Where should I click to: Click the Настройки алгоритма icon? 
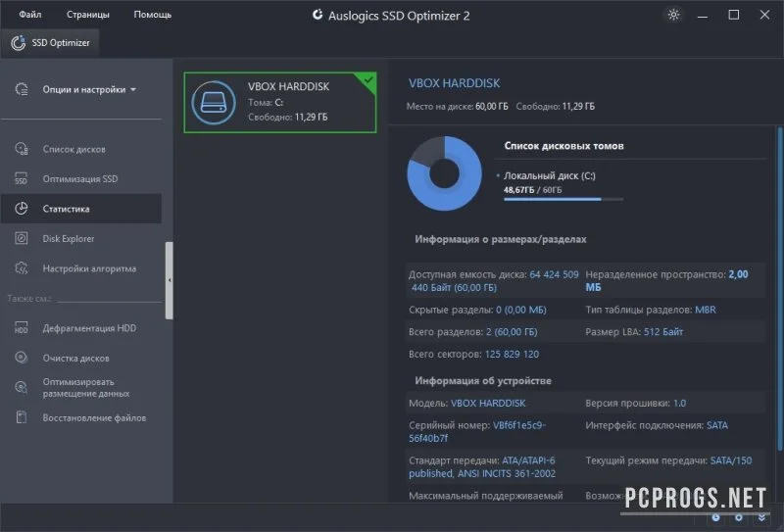(x=21, y=268)
